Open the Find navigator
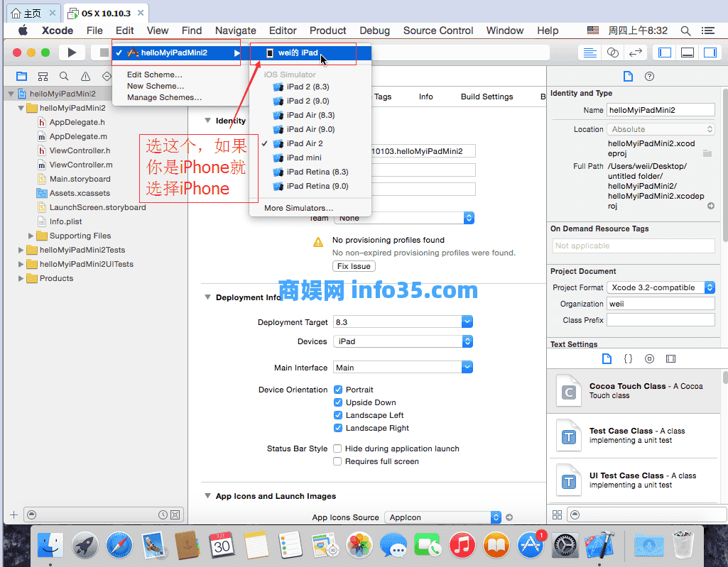 click(x=64, y=76)
